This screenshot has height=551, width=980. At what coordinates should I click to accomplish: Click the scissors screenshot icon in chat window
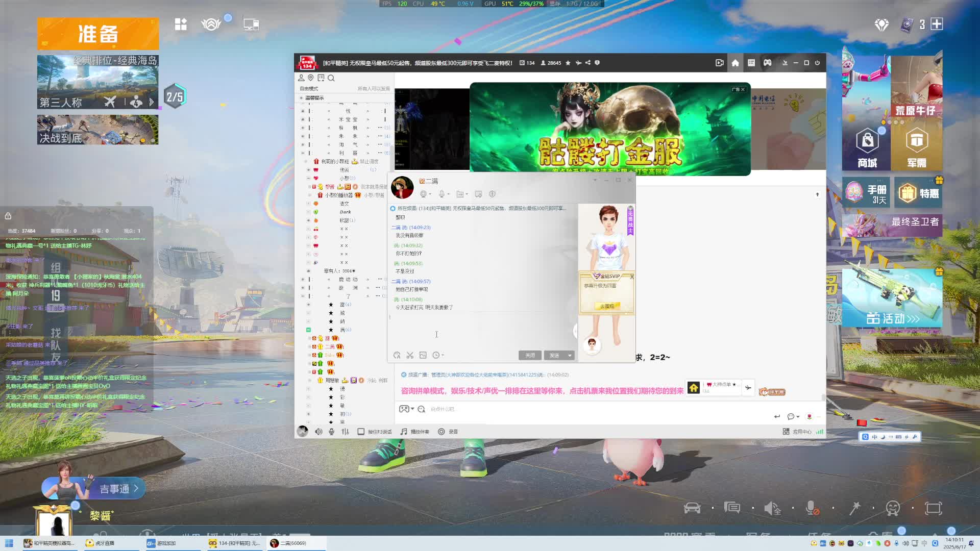coord(410,355)
